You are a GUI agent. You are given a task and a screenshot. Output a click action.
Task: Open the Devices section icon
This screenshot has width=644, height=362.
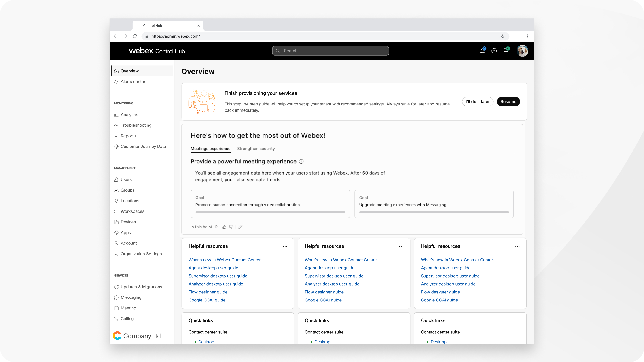point(116,222)
